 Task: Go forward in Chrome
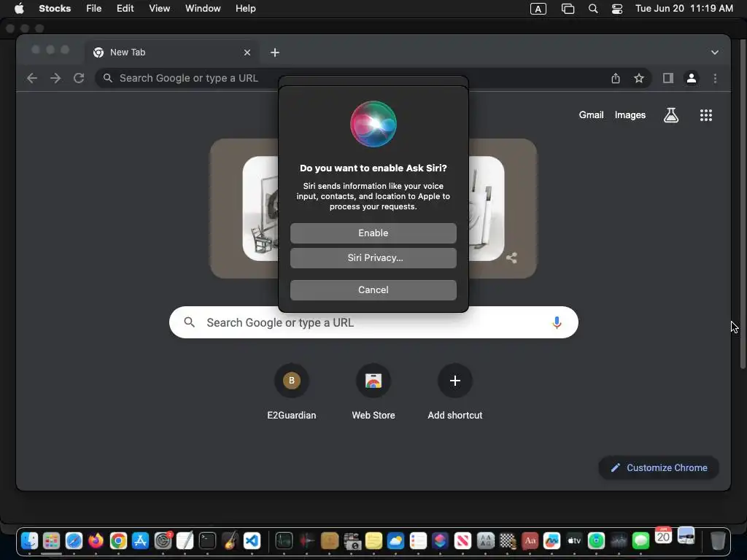tap(55, 78)
